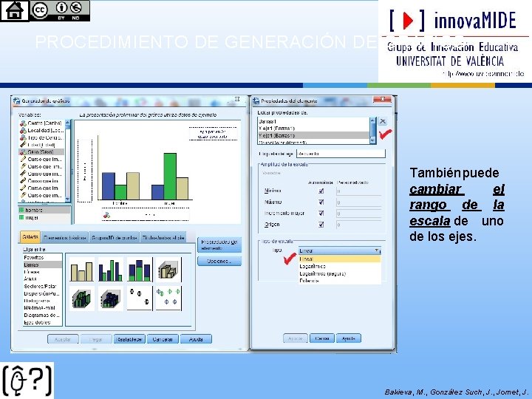The height and width of the screenshot is (399, 532).
Task: Select Sectores/Polar in the gallery list
Action: [42, 287]
